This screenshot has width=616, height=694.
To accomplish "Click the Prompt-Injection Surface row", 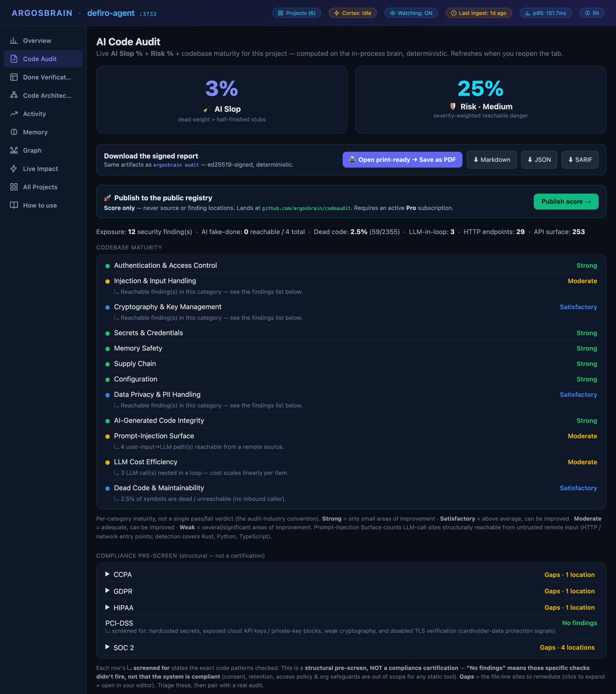I will click(x=351, y=441).
